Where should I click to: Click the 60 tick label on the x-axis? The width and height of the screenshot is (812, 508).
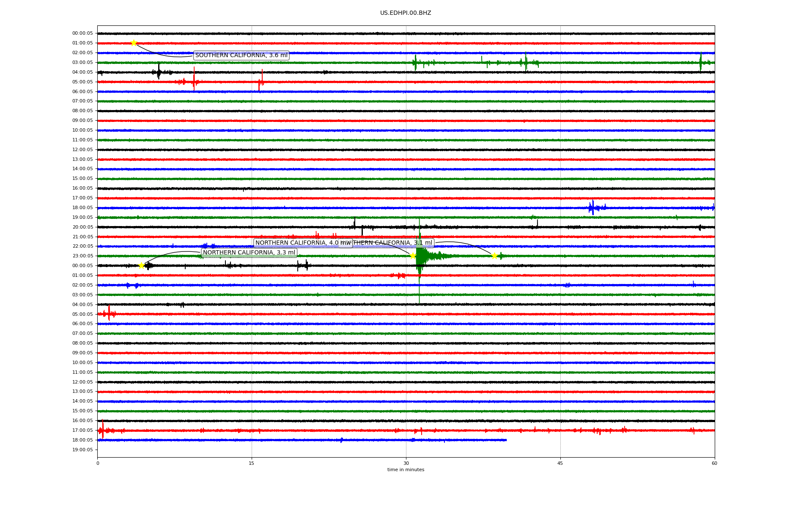click(x=714, y=463)
